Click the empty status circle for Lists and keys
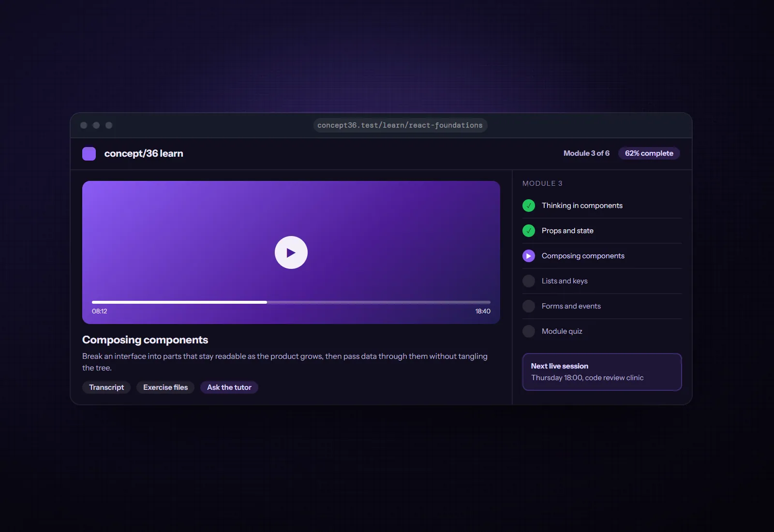The width and height of the screenshot is (774, 532). (x=529, y=281)
